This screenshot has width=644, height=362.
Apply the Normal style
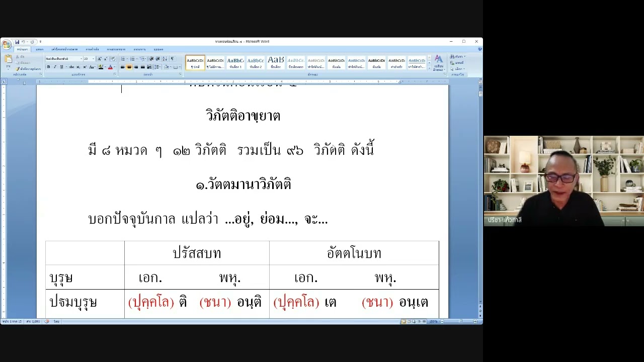(195, 63)
